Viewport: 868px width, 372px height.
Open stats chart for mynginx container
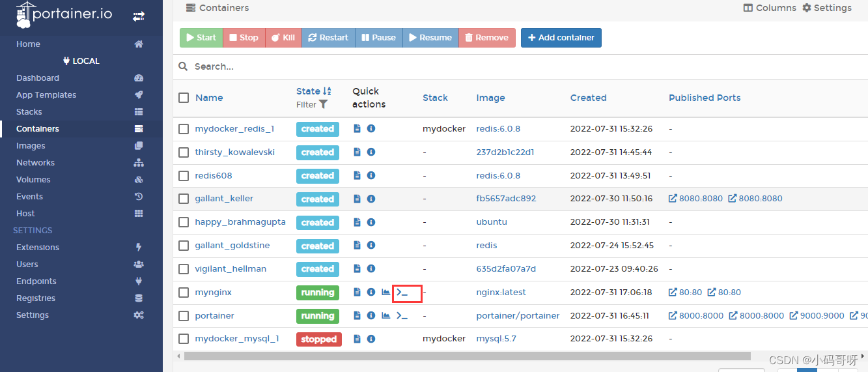(x=386, y=293)
